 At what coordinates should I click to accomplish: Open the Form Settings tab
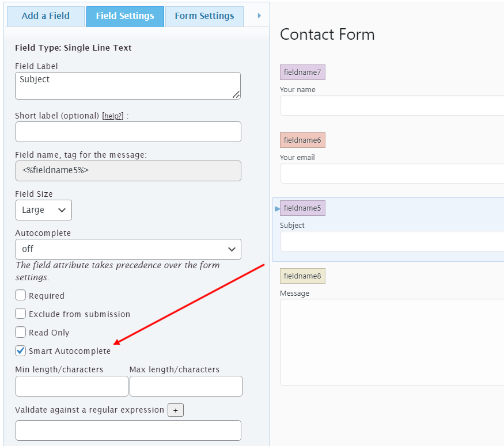pyautogui.click(x=204, y=16)
